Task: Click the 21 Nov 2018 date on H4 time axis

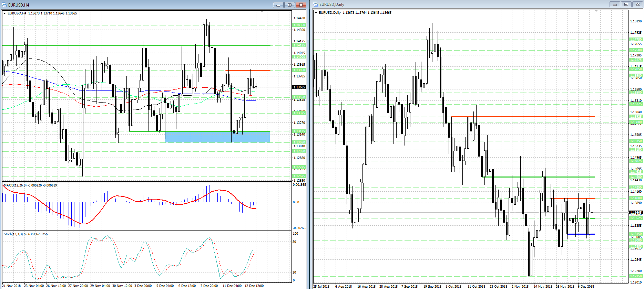Action: tap(11, 286)
